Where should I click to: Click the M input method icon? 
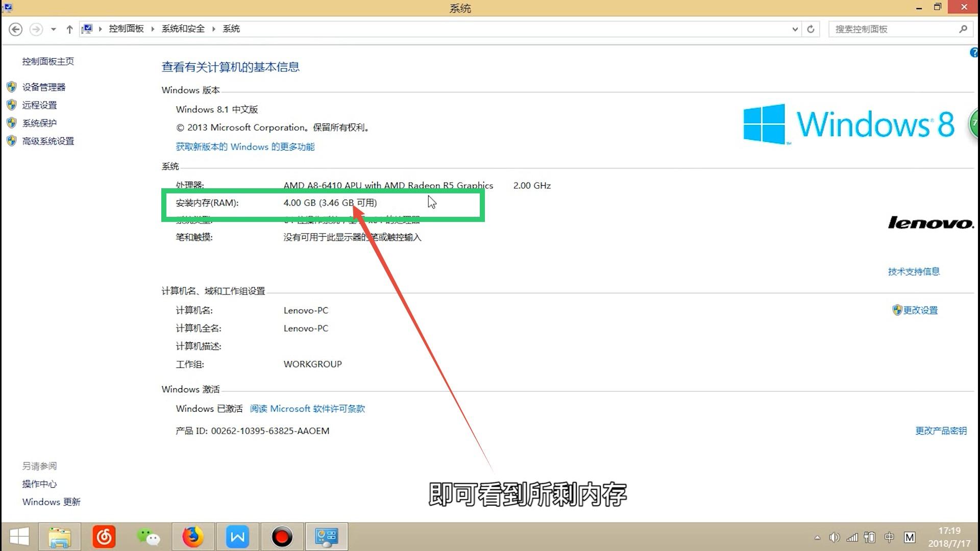coord(910,537)
